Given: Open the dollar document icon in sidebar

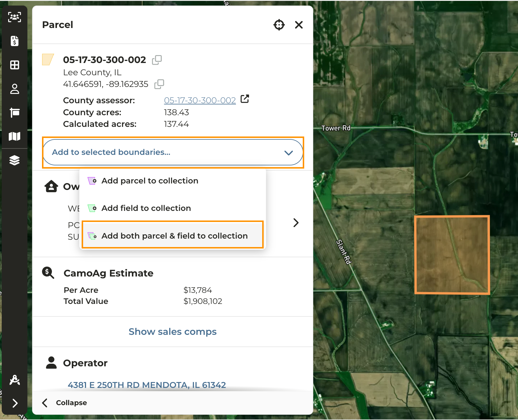Looking at the screenshot, I should [x=15, y=41].
